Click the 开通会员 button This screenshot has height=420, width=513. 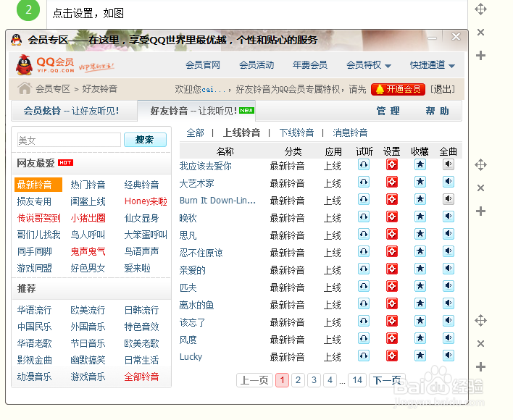[399, 89]
